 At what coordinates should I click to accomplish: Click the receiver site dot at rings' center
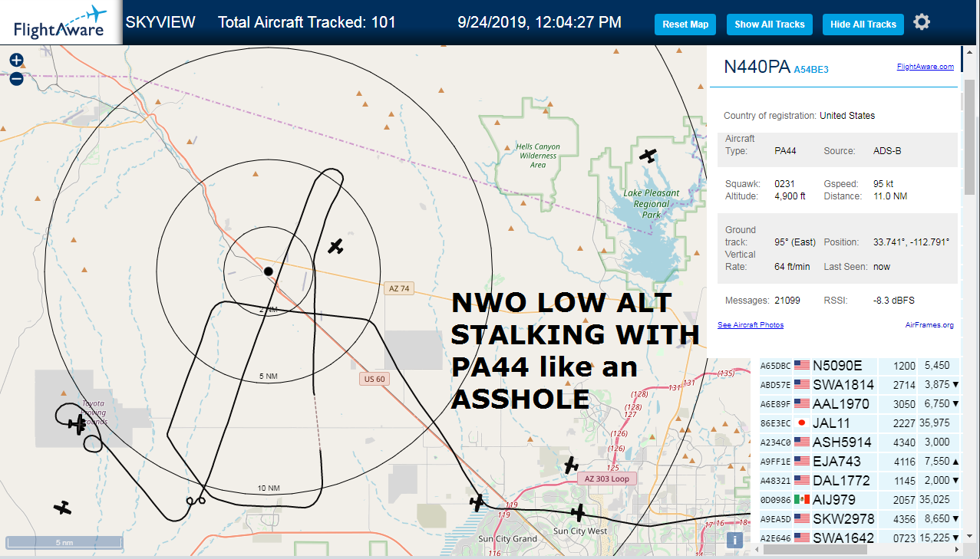pos(268,271)
